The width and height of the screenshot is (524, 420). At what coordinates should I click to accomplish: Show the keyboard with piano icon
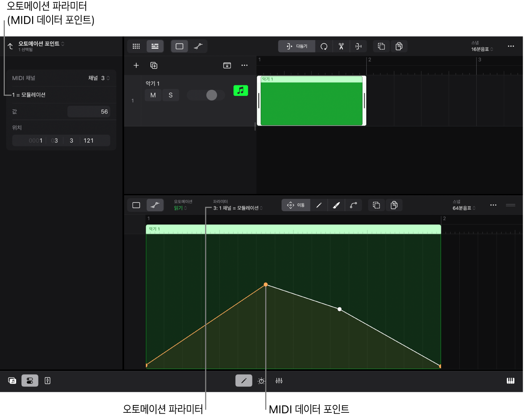pyautogui.click(x=510, y=381)
